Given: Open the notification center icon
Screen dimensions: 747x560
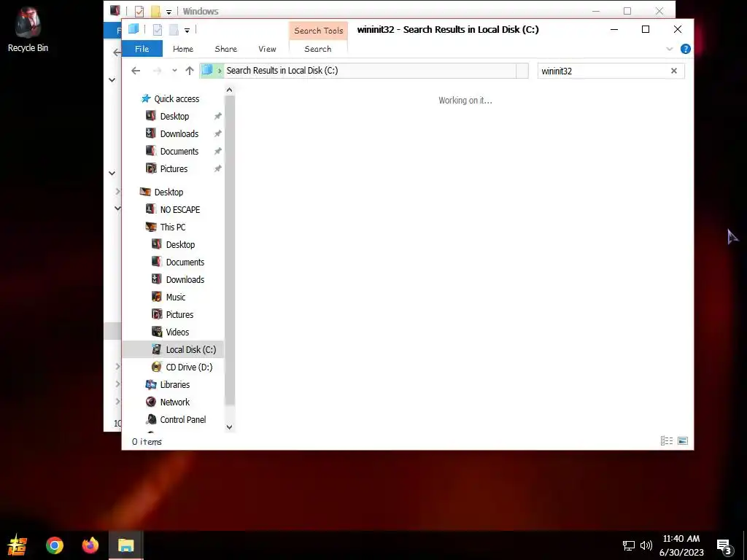Looking at the screenshot, I should (x=724, y=547).
